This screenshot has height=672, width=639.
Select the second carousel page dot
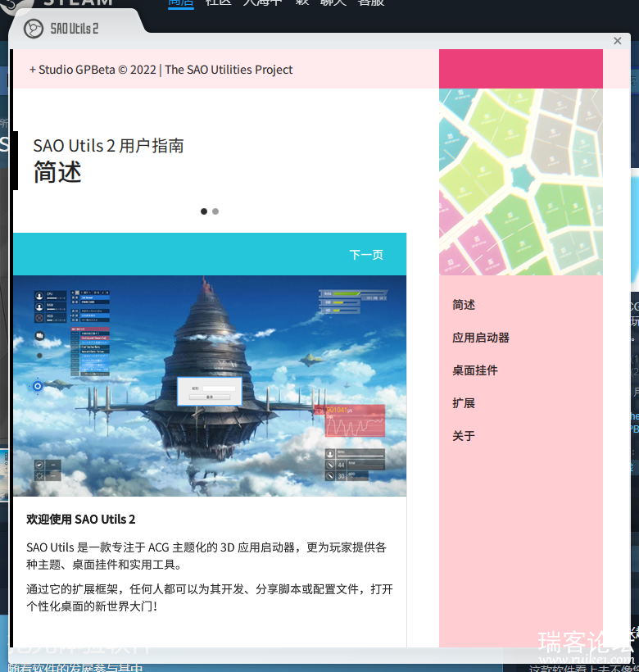(x=215, y=211)
